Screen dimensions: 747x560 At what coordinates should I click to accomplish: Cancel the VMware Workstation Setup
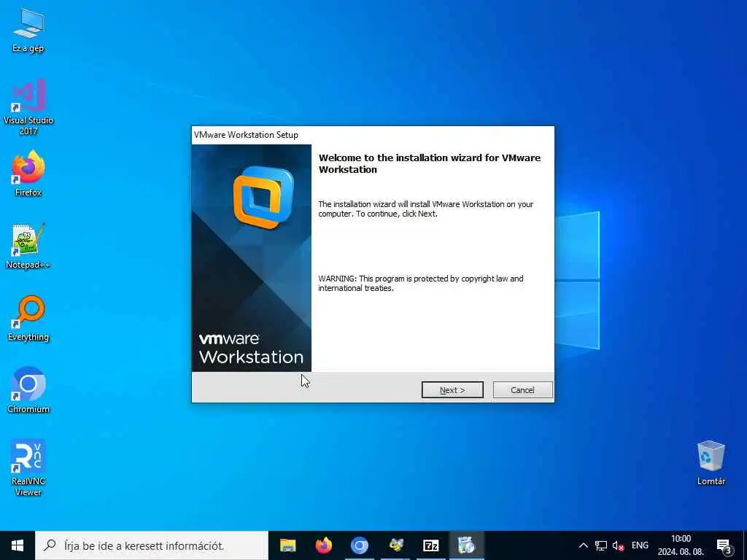pos(522,390)
